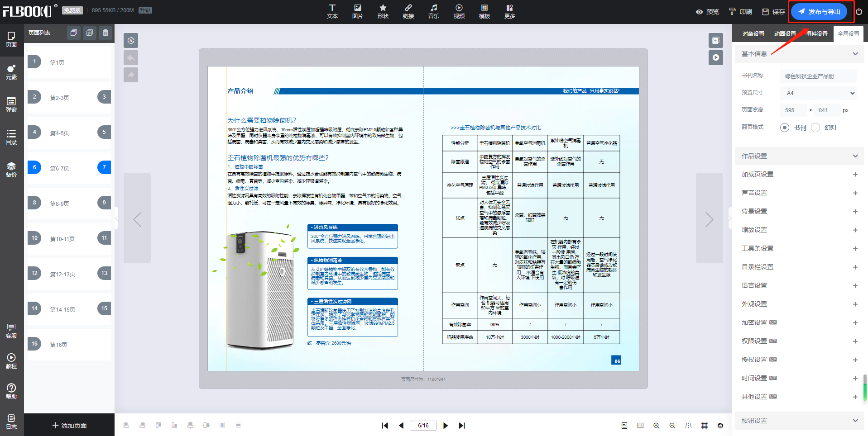868x436 pixels.
Task: Click the auto-rotate A icon above undo
Action: point(131,41)
